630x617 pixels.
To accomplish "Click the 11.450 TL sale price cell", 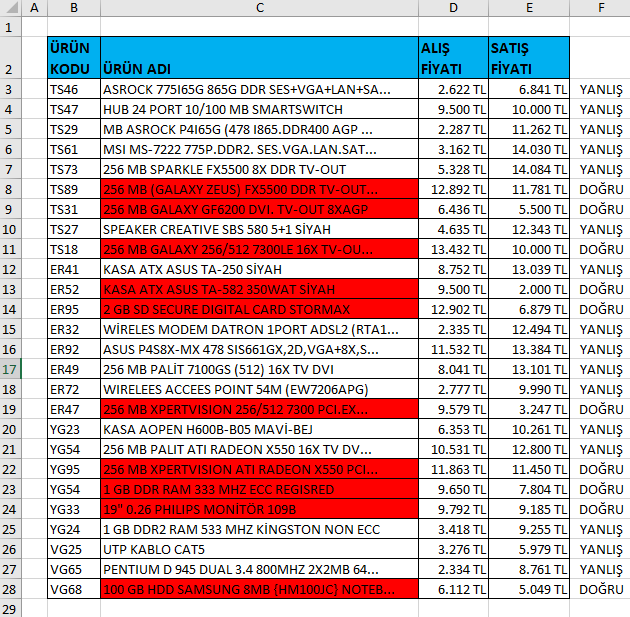I will pyautogui.click(x=529, y=469).
